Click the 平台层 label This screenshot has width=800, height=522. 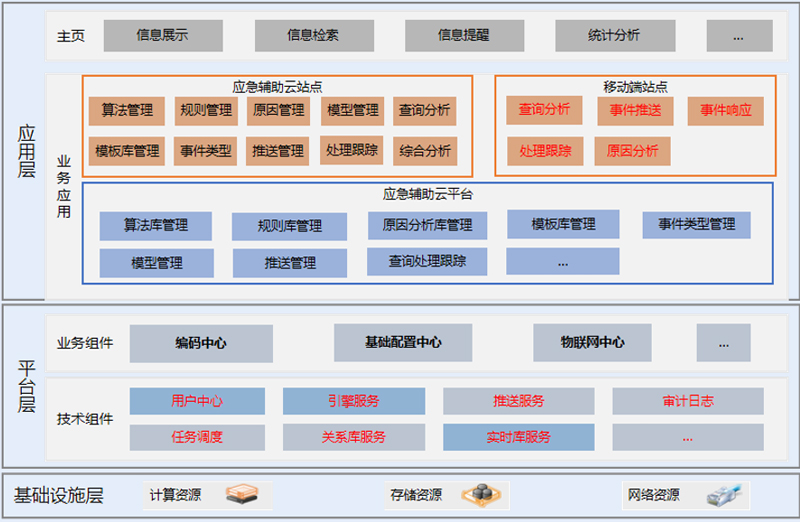27,387
